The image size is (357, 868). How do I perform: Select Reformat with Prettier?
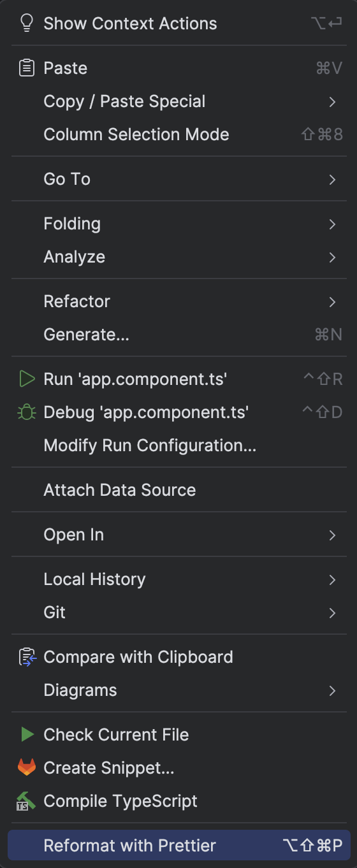point(178,846)
